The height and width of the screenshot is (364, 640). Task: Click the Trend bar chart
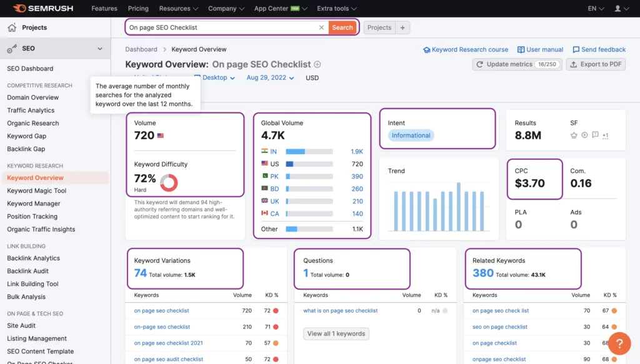point(439,207)
